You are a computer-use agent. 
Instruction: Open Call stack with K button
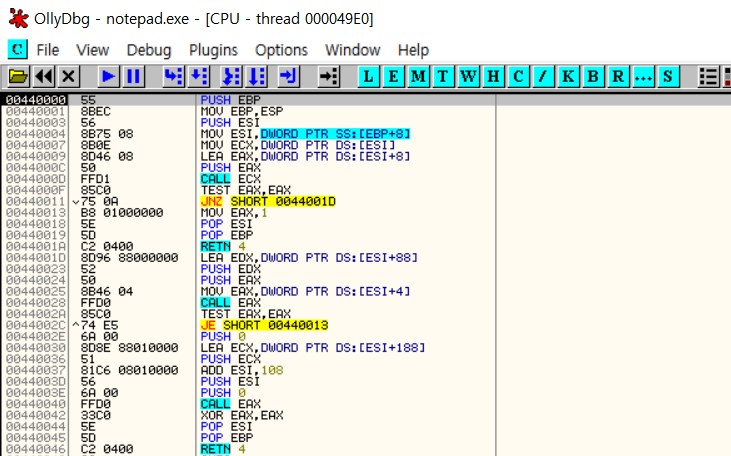pos(568,76)
